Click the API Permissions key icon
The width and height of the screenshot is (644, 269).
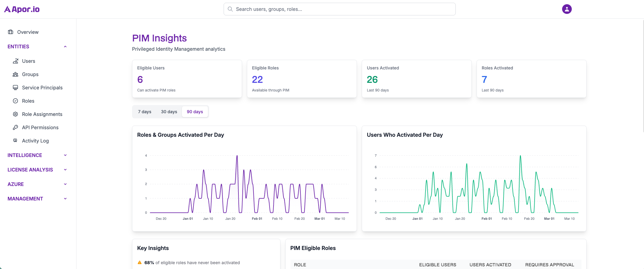click(x=15, y=127)
